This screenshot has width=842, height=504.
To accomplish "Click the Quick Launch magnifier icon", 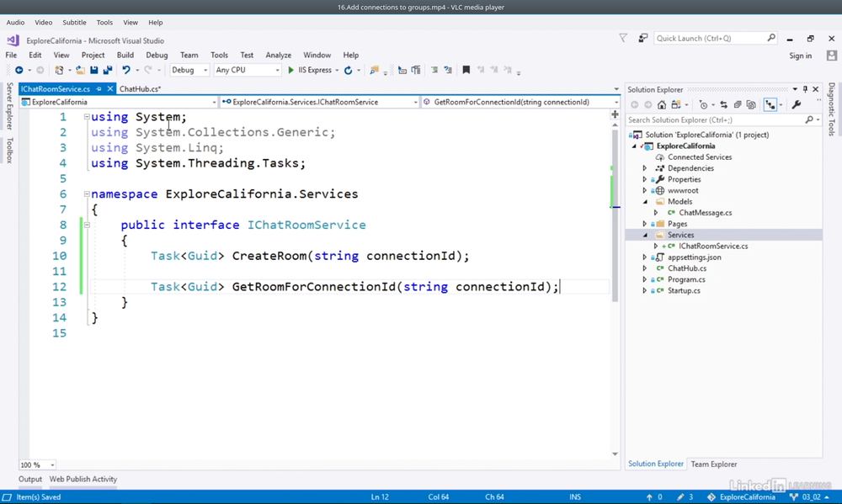I will pyautogui.click(x=771, y=38).
